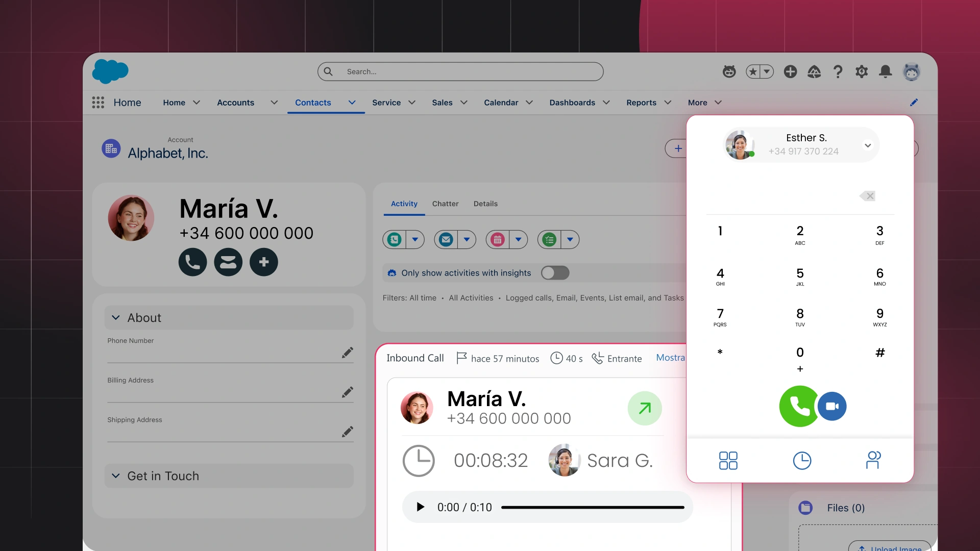Screen dimensions: 980x551
Task: Select the Chatter tab
Action: point(446,203)
